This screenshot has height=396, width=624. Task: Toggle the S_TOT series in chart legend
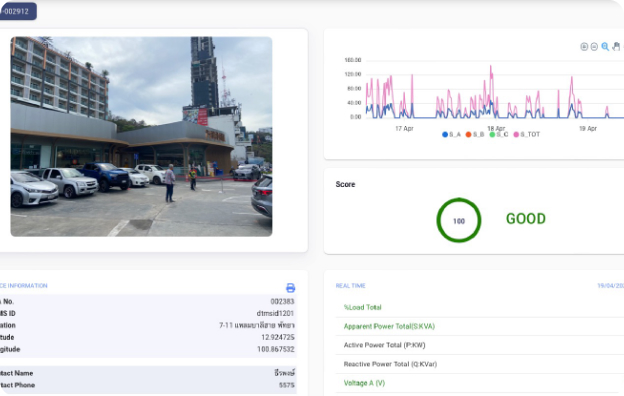click(x=527, y=135)
